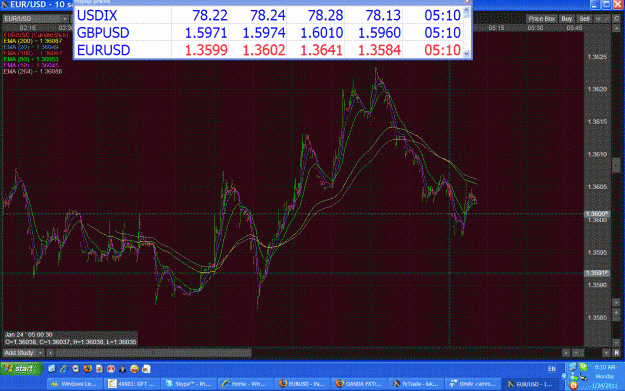Click the 1.3600 price marker on axis
625x391 pixels.
597,214
